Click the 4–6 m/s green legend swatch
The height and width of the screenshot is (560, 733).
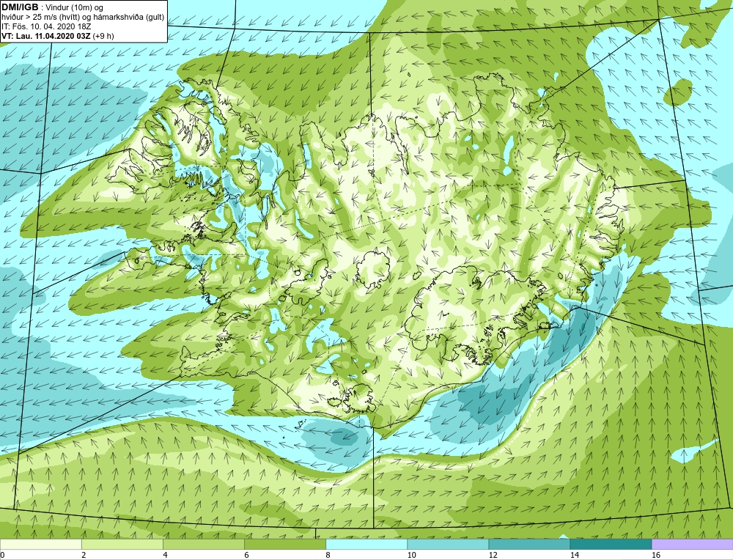coord(203,544)
